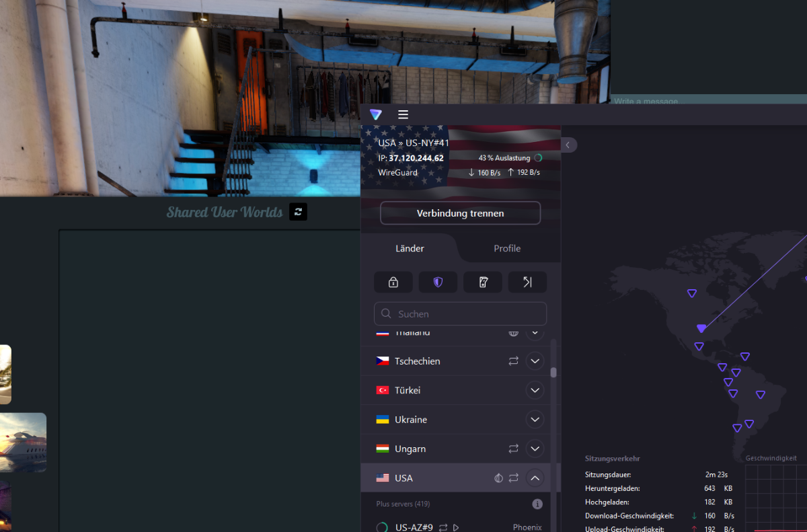Click the Verbindung trennen button
This screenshot has width=807, height=532.
(x=460, y=213)
